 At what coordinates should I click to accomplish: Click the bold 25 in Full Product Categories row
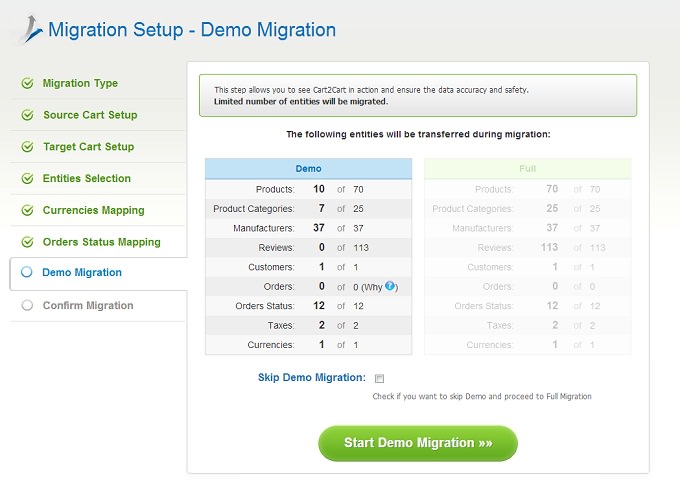[x=552, y=209]
